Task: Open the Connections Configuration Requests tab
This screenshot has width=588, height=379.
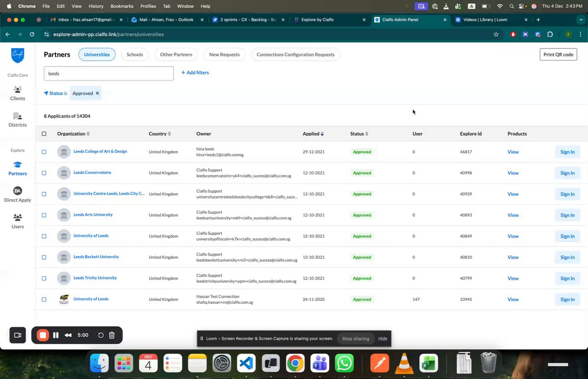Action: (295, 55)
